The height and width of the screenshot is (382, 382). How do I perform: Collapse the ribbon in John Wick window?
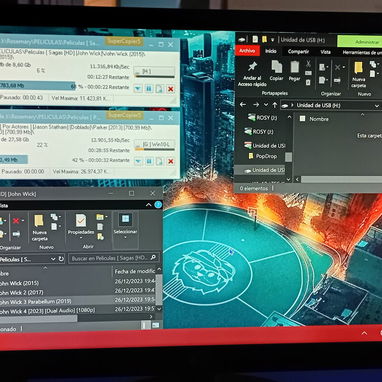tap(149, 205)
